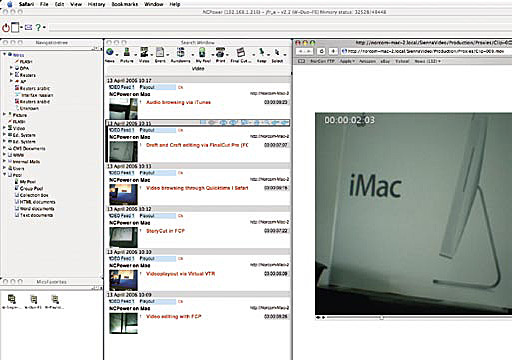Click the second icon in MicsFavorites panel
Viewport: 512px width, 360px height.
tap(34, 299)
